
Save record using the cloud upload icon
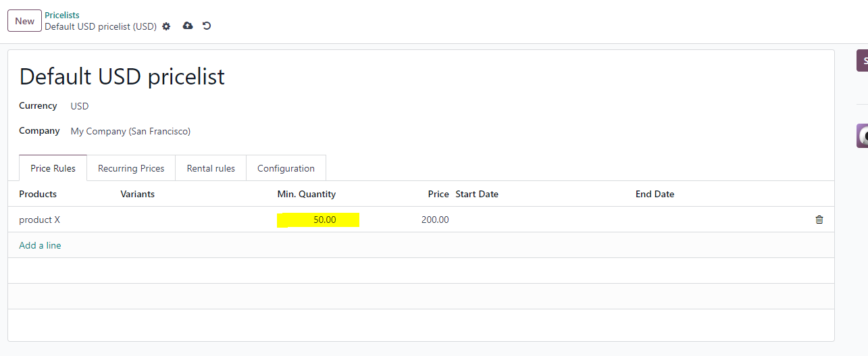click(x=188, y=26)
